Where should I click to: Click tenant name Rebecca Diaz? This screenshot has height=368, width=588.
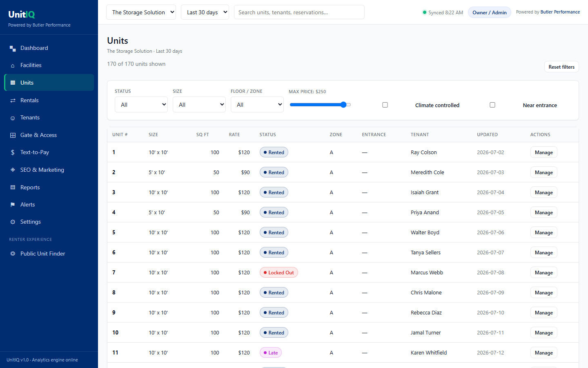click(x=426, y=313)
